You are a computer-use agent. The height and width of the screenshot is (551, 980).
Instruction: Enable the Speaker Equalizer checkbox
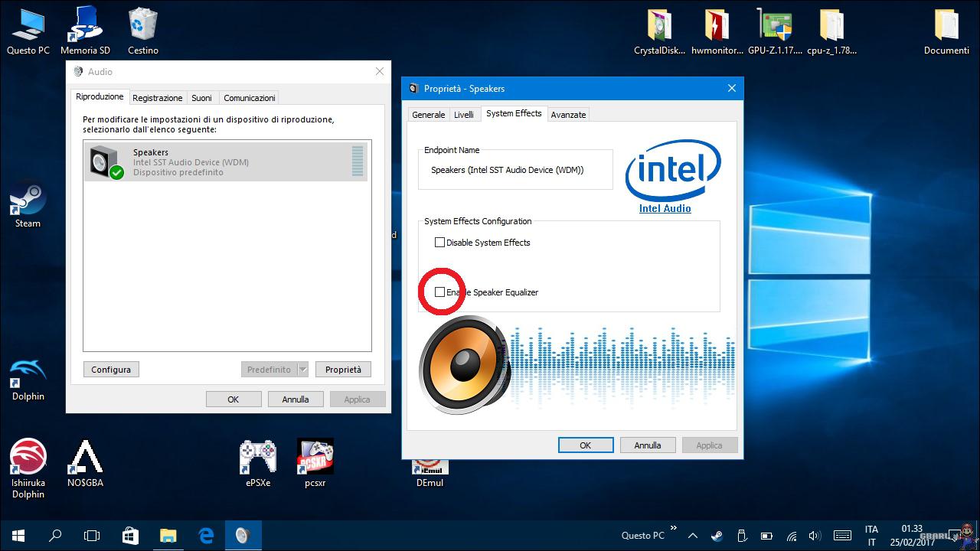tap(439, 292)
